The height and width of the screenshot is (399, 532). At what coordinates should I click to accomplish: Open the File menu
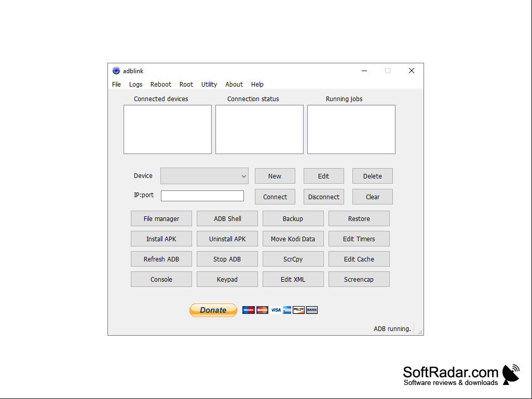[x=116, y=84]
